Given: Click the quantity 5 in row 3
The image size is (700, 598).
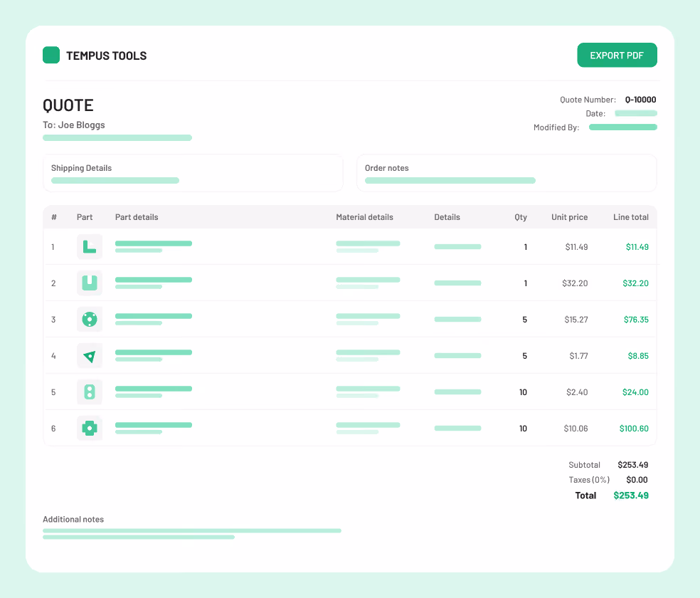Looking at the screenshot, I should click(x=524, y=320).
